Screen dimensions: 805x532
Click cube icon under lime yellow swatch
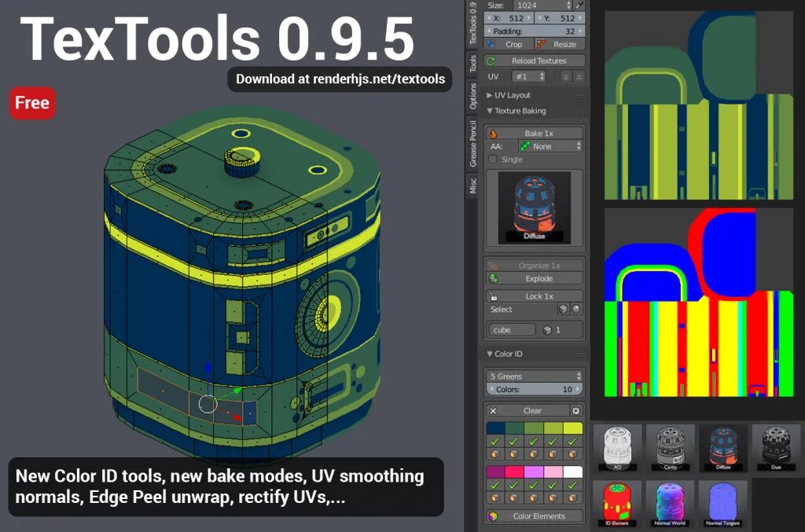pyautogui.click(x=572, y=454)
